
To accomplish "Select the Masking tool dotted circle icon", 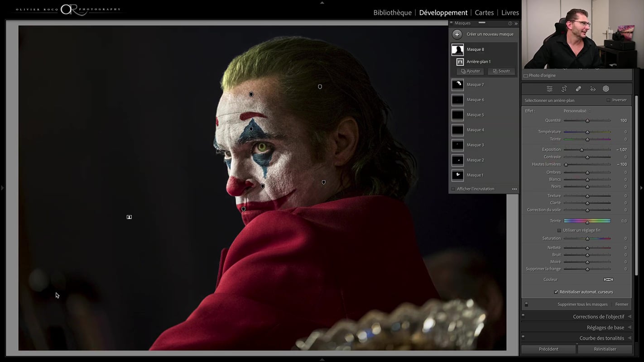I will click(x=606, y=89).
